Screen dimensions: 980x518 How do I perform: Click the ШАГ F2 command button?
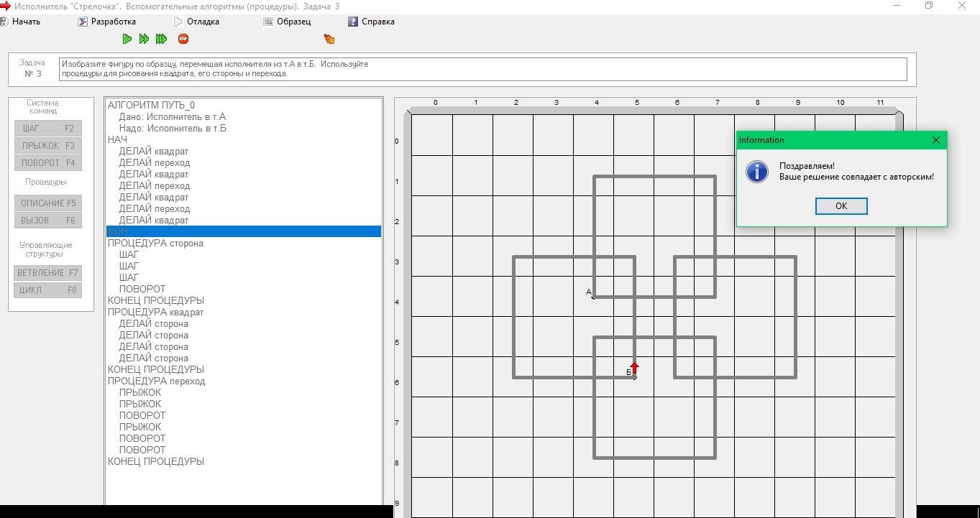tap(48, 129)
